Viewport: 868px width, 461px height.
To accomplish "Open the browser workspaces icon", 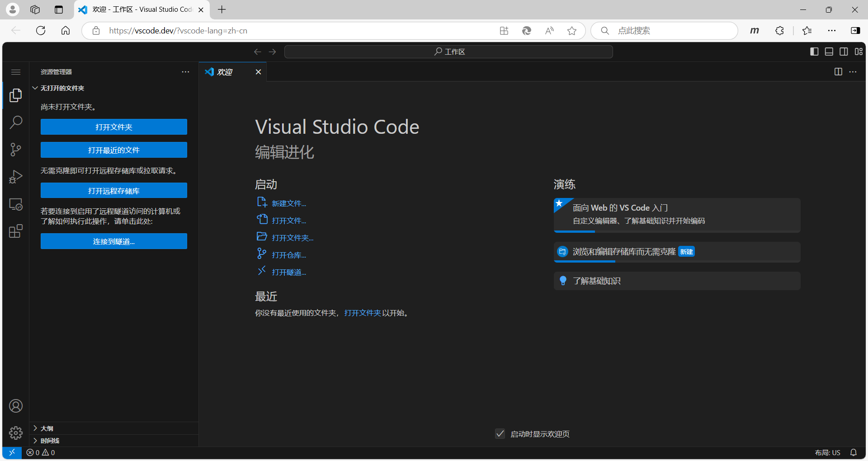I will (35, 9).
